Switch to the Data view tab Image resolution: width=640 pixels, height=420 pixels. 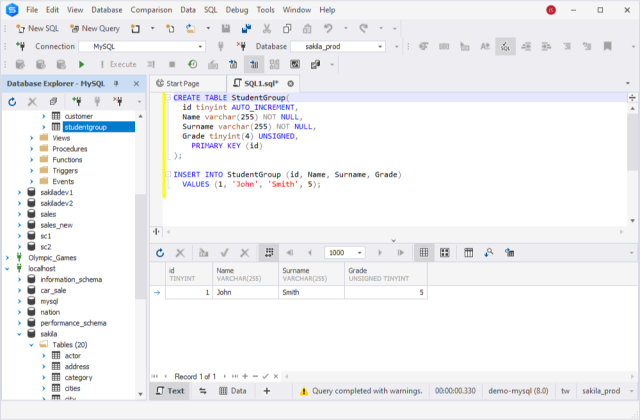pos(233,391)
